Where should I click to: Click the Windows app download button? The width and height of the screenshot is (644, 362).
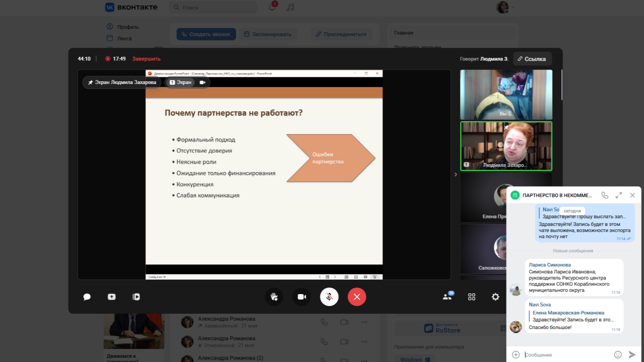pyautogui.click(x=415, y=359)
